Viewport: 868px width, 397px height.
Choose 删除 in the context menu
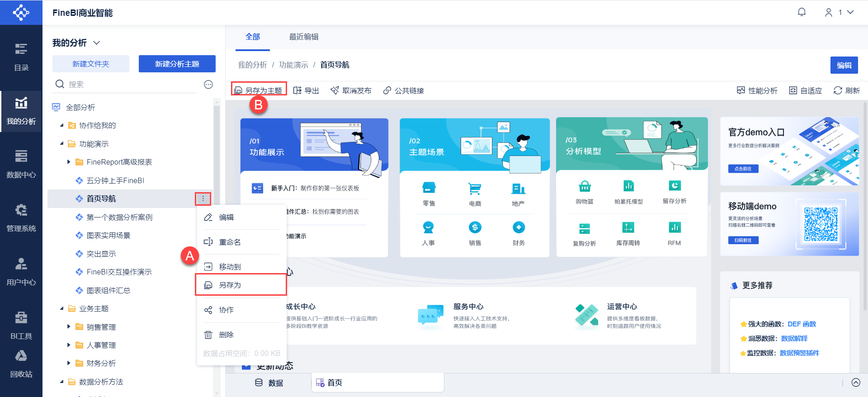click(241, 335)
